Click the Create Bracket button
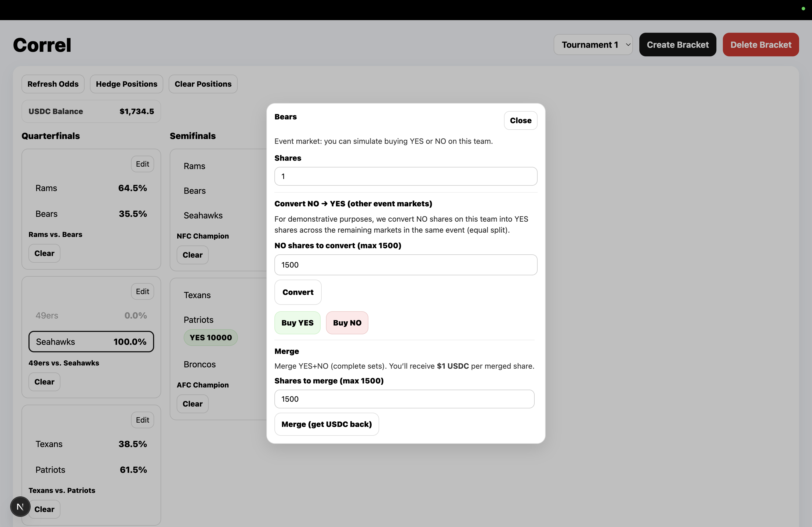Image resolution: width=812 pixels, height=527 pixels. click(677, 45)
